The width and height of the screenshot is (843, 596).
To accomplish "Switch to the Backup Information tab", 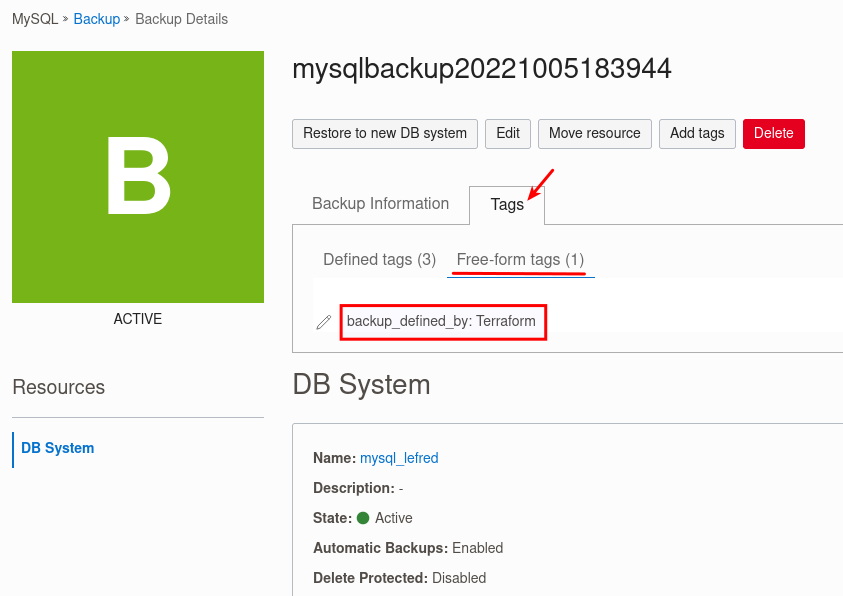I will (380, 203).
